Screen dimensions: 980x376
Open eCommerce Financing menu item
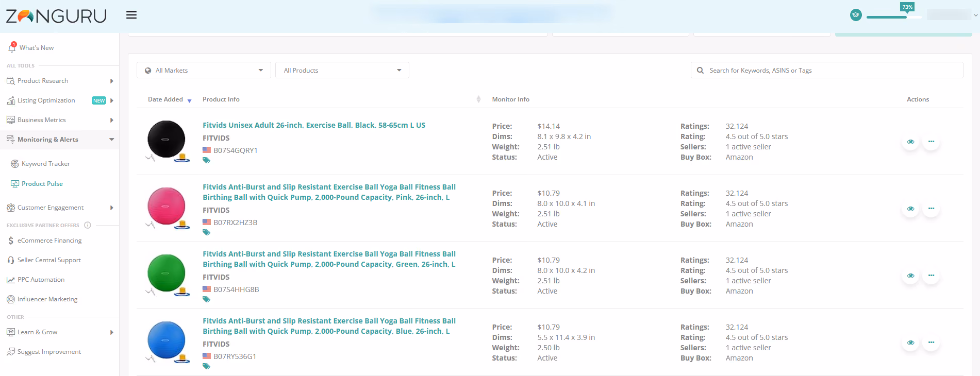pos(49,241)
